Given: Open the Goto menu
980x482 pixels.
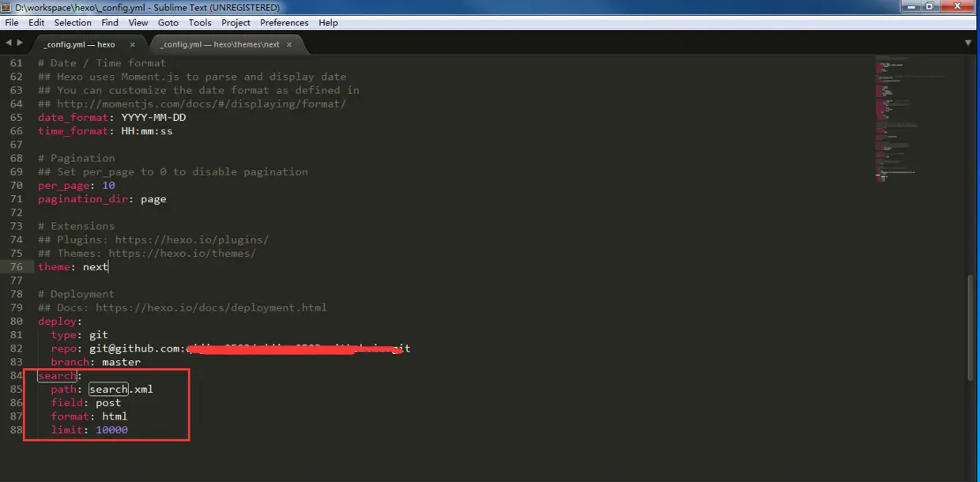Looking at the screenshot, I should click(168, 22).
